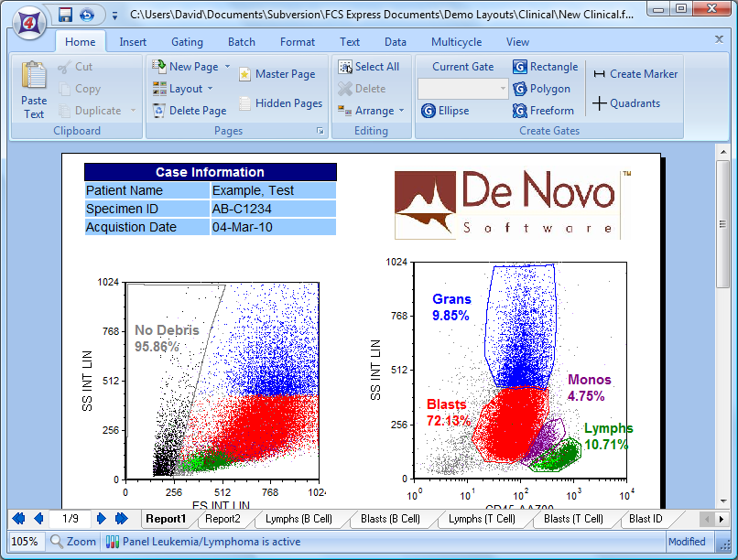Open the Current Gate combo box
The height and width of the screenshot is (560, 738).
[x=503, y=89]
